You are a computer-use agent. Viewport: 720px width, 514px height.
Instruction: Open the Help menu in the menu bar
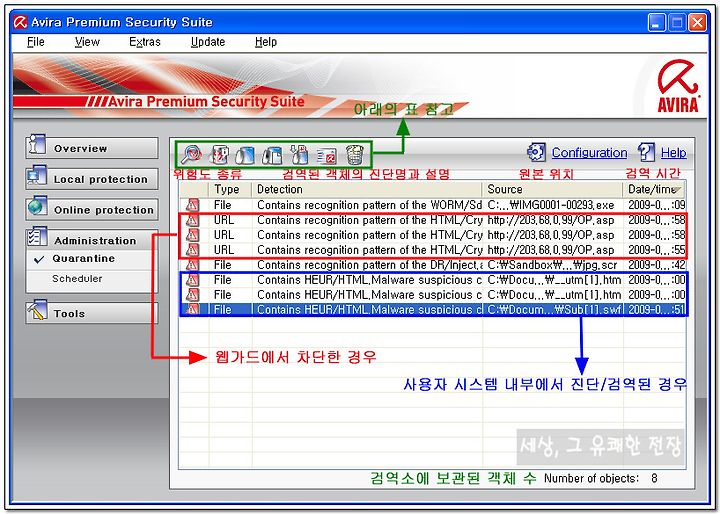pos(266,42)
